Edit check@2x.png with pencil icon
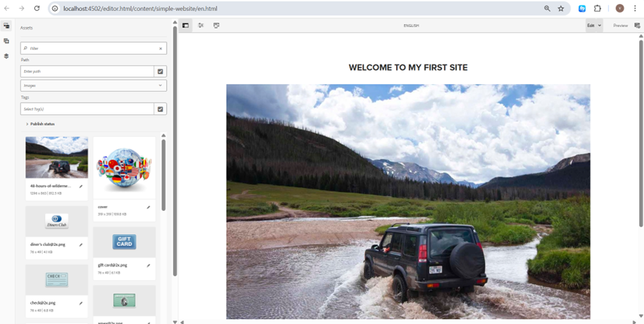The height and width of the screenshot is (324, 644). click(81, 303)
